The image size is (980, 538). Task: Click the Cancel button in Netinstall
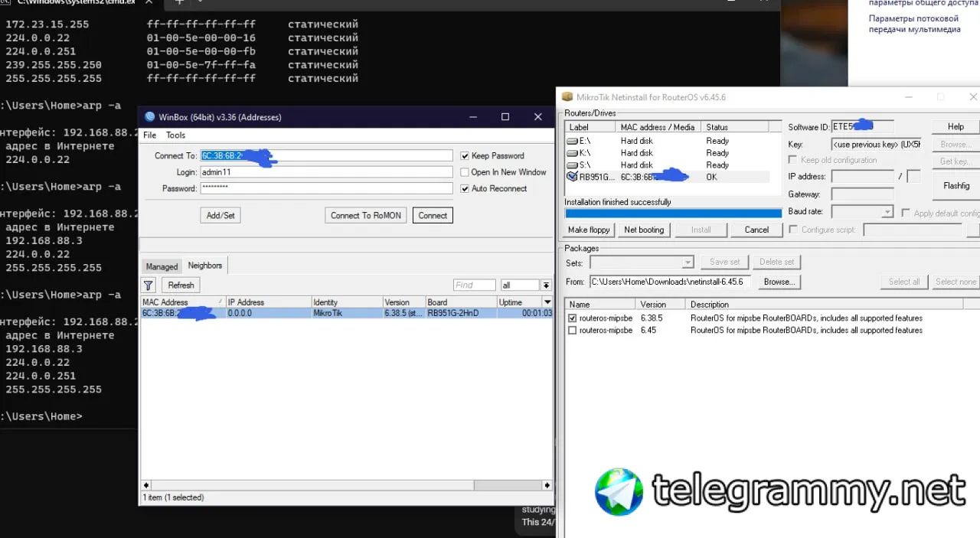pos(756,230)
